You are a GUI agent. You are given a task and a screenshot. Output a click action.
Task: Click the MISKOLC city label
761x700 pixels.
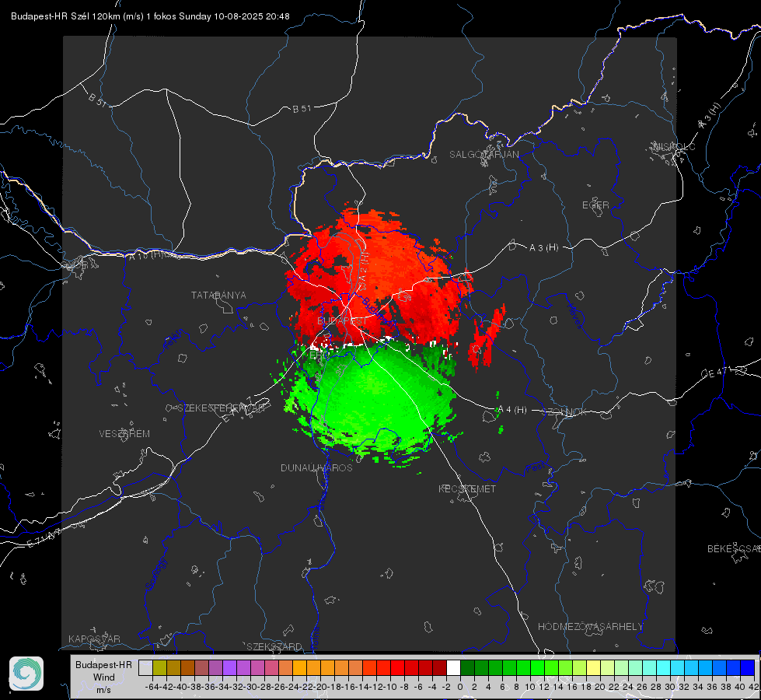674,146
